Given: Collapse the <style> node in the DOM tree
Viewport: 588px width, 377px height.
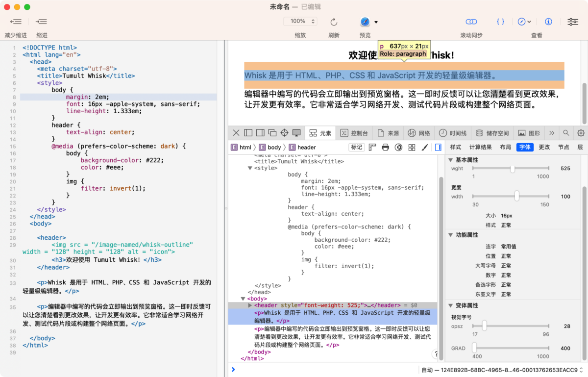Looking at the screenshot, I should pyautogui.click(x=250, y=168).
